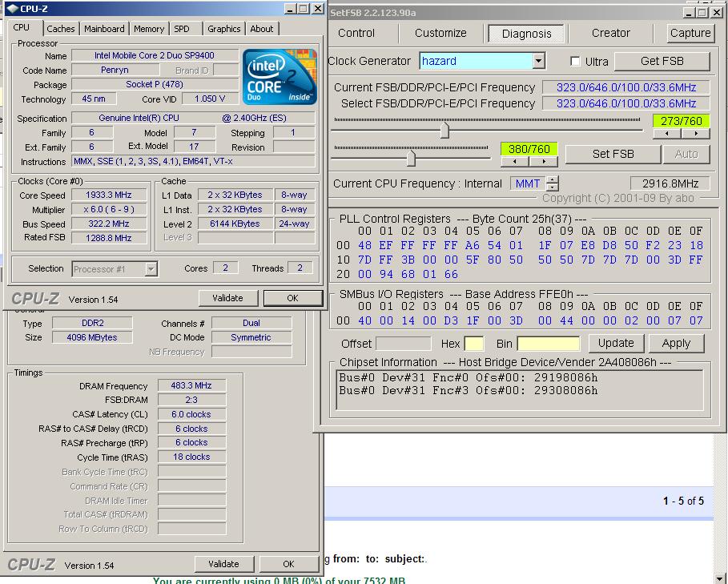Image resolution: width=728 pixels, height=584 pixels.
Task: Click the Multiplier x 6.0 value
Action: [109, 209]
